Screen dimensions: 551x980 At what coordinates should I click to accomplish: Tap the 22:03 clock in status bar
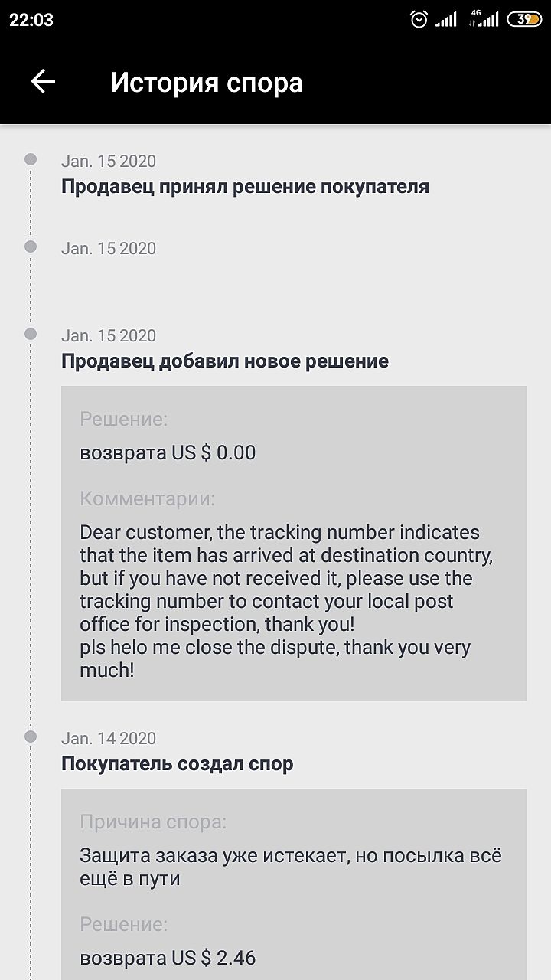31,20
